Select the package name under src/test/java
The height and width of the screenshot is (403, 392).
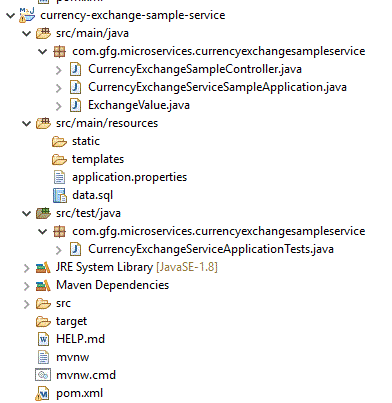[x=219, y=231]
